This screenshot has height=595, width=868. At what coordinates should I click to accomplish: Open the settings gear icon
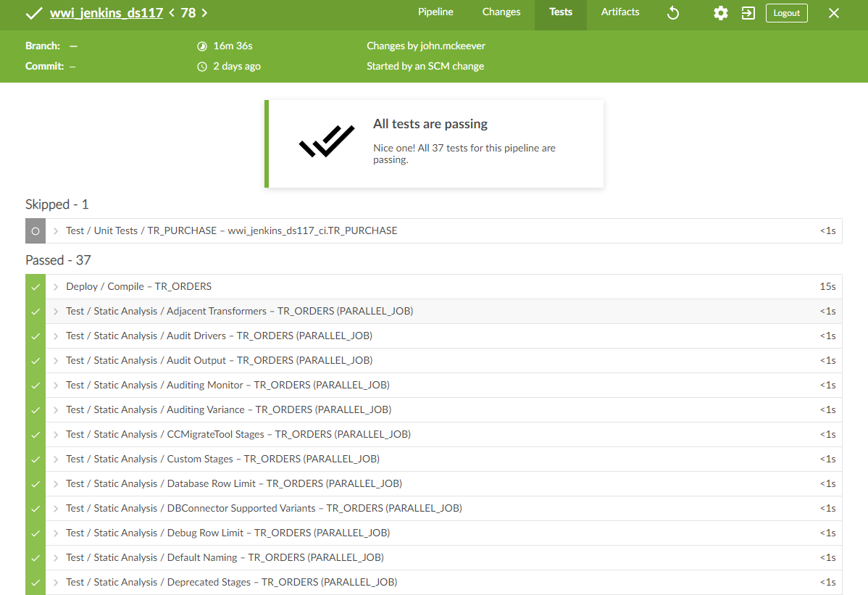(720, 13)
